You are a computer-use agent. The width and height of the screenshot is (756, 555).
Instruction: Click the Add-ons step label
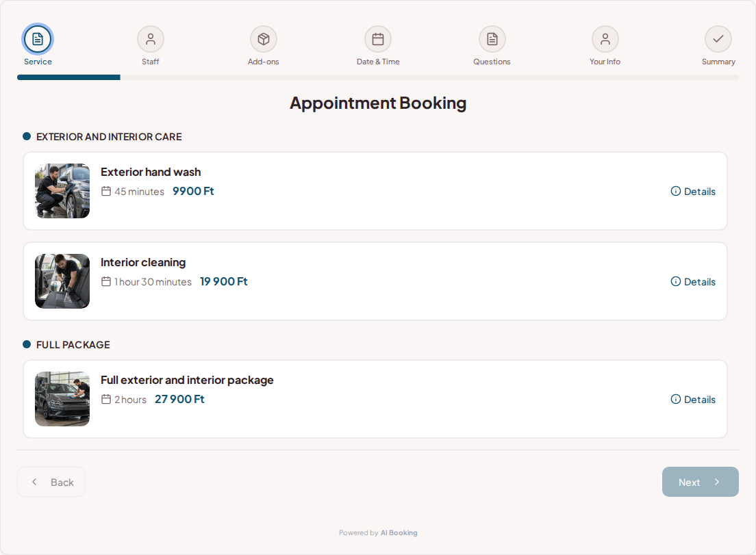(263, 62)
